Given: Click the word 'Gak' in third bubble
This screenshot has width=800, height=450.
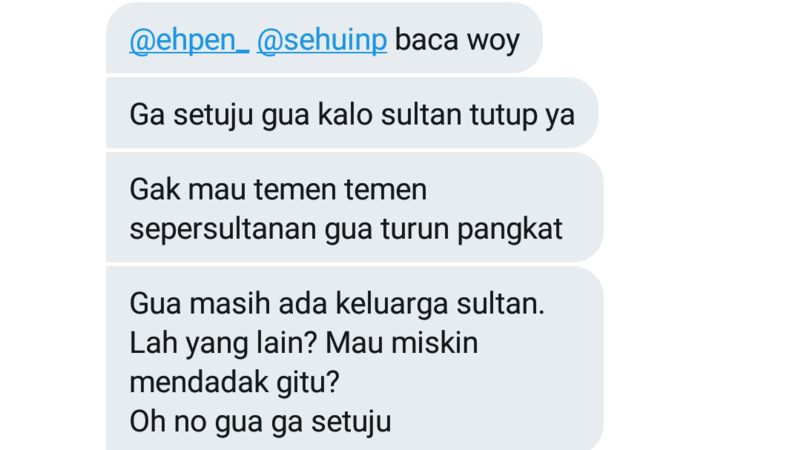Looking at the screenshot, I should (155, 189).
